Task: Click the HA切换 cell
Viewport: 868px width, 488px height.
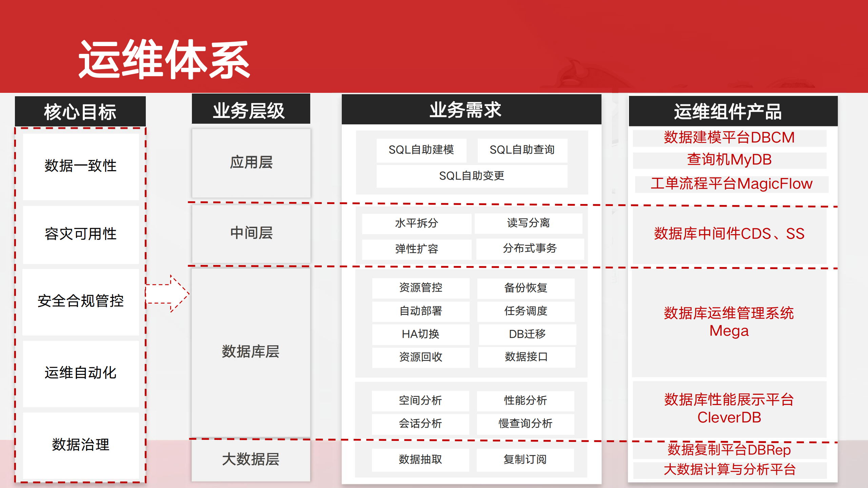Action: [421, 334]
